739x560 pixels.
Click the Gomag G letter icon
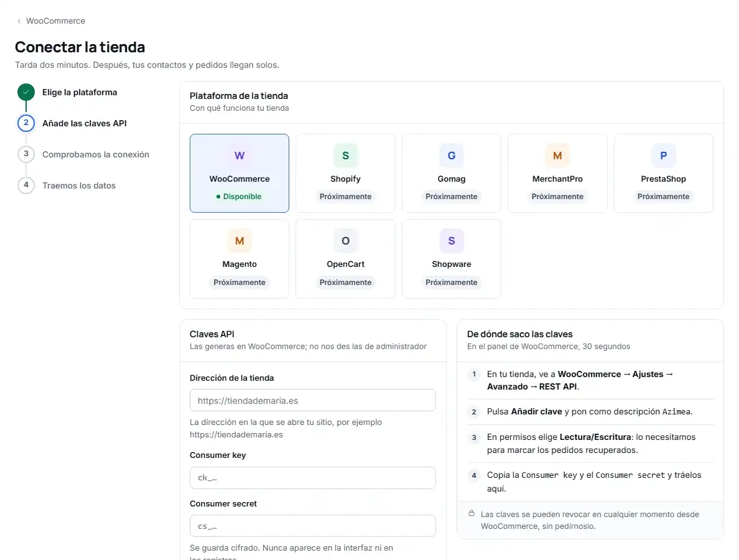coord(452,156)
